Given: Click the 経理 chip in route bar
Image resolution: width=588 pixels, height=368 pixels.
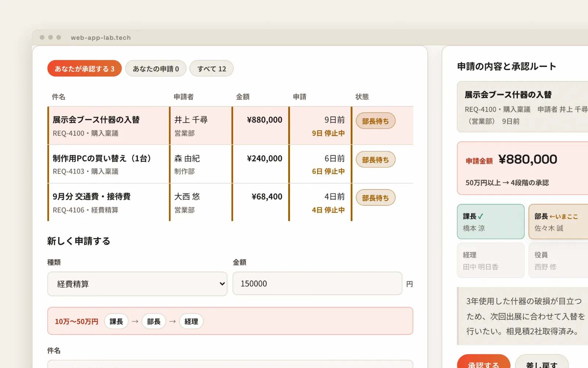Looking at the screenshot, I should [191, 321].
